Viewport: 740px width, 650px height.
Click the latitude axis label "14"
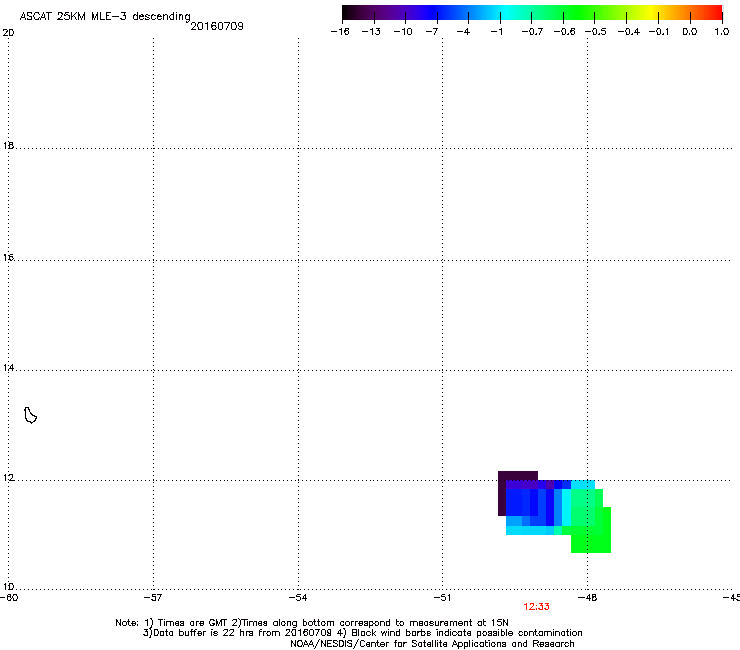click(8, 368)
